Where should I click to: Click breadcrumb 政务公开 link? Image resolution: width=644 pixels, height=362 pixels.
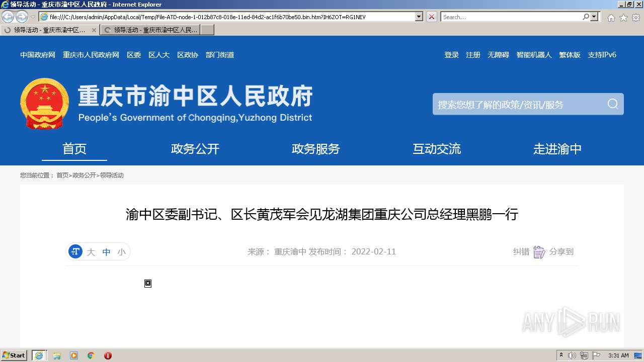tap(84, 175)
